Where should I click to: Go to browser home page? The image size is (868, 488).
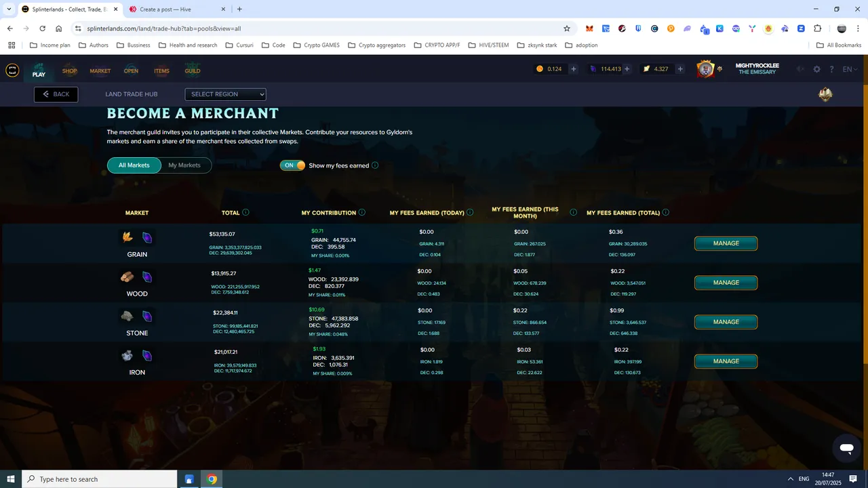pos(59,28)
